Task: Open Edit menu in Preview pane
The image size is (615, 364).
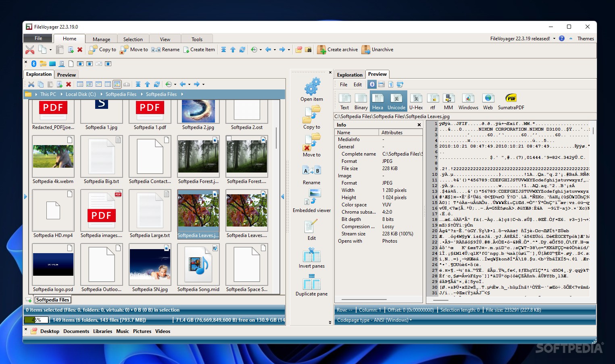Action: [x=358, y=85]
